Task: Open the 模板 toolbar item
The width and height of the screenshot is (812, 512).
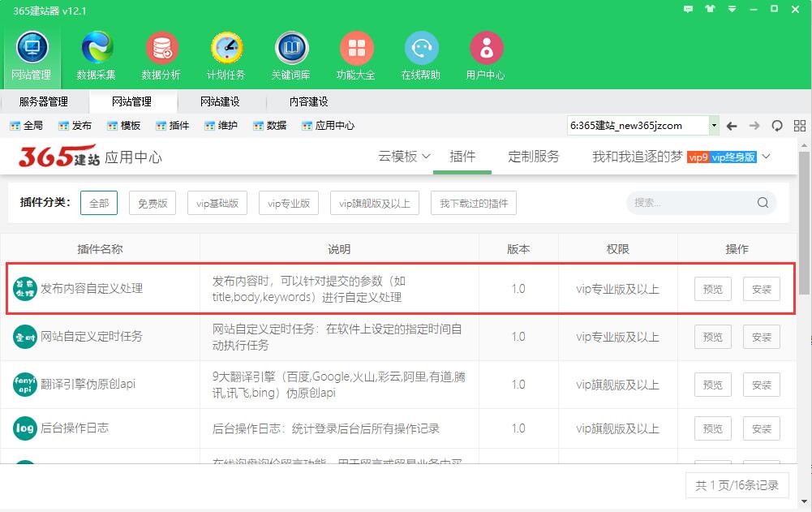Action: click(x=124, y=126)
